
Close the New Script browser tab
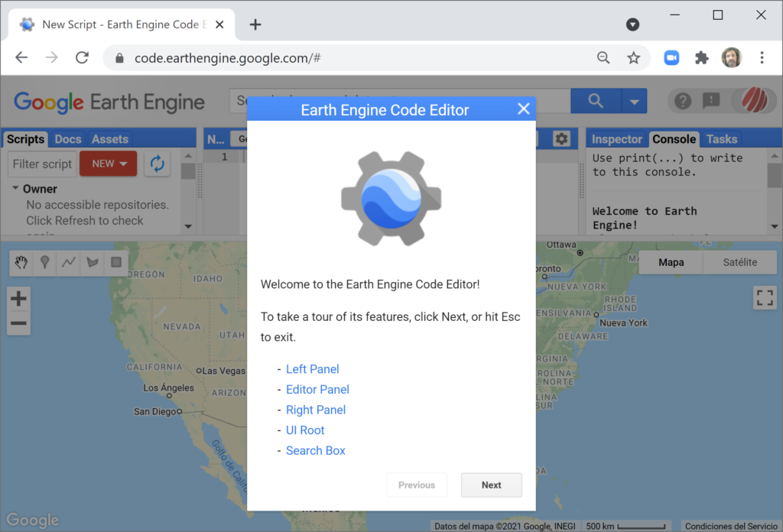[219, 24]
